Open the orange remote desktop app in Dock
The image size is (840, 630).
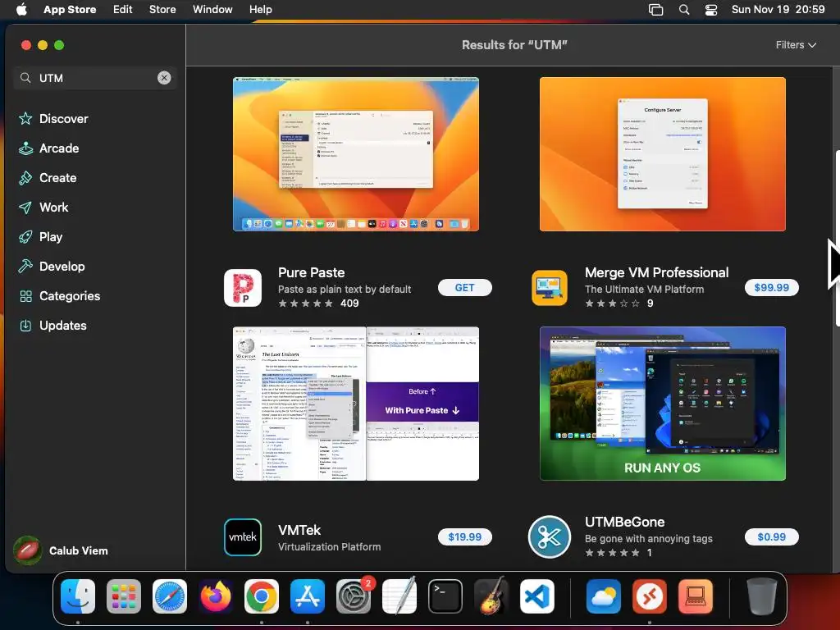(650, 596)
